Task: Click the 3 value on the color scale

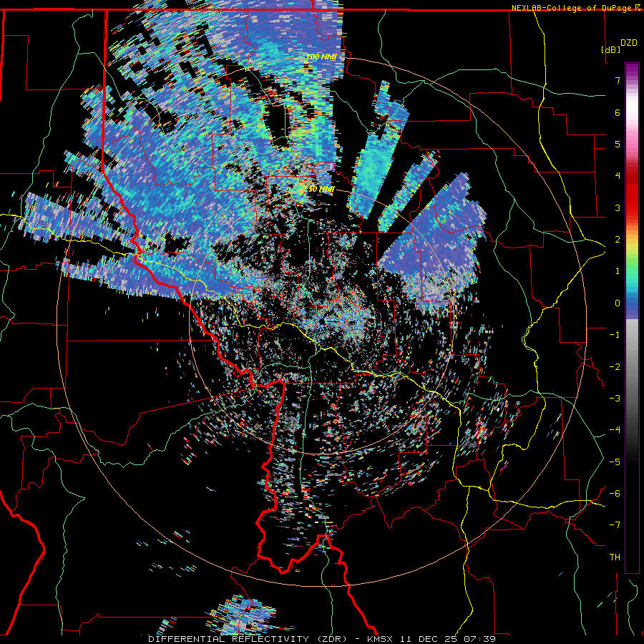Action: 618,208
